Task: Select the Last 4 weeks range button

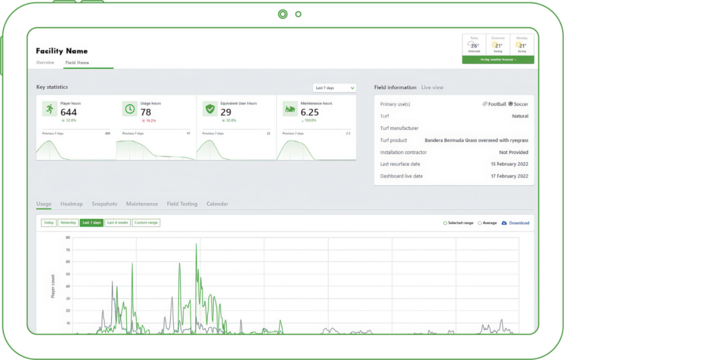Action: click(118, 223)
